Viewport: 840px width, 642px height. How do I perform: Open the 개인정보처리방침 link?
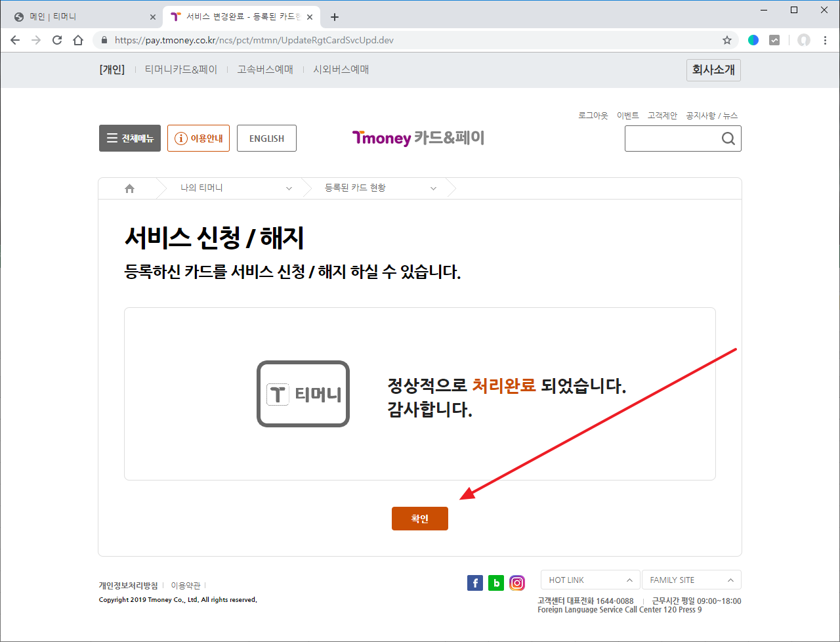point(128,586)
